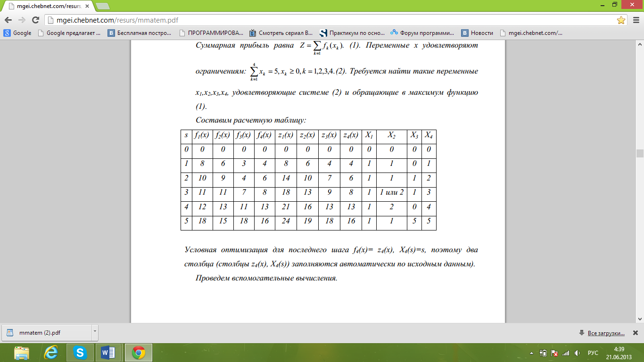The width and height of the screenshot is (644, 362).
Task: Open the 'Смотреть сериал В...' bookmark
Action: [281, 33]
